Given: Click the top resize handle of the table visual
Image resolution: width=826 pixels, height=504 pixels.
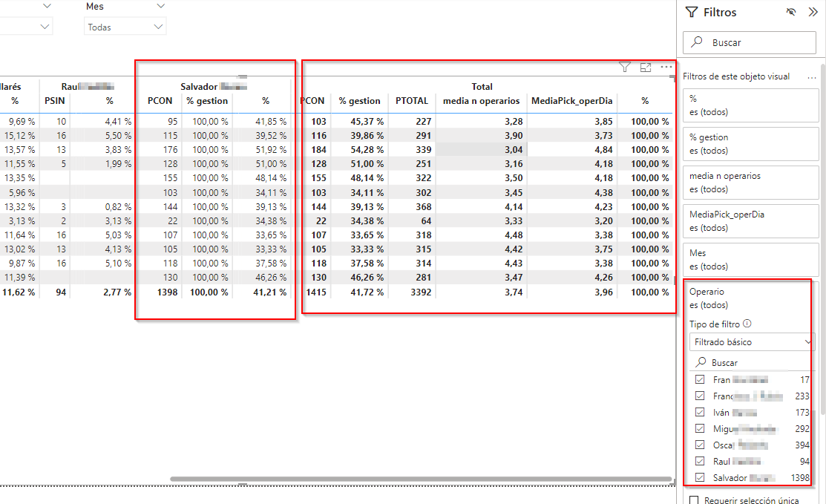Looking at the screenshot, I should pos(243,76).
